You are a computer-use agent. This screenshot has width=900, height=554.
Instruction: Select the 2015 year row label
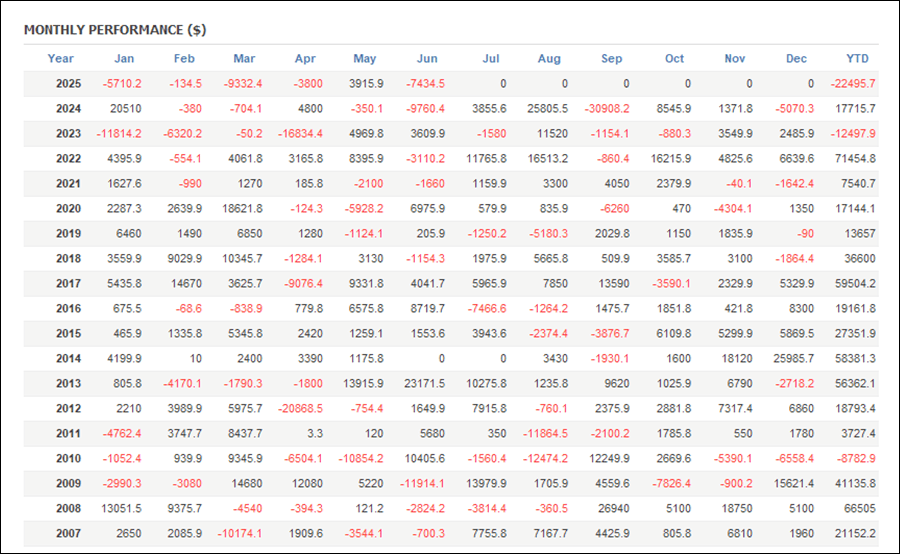pyautogui.click(x=68, y=334)
